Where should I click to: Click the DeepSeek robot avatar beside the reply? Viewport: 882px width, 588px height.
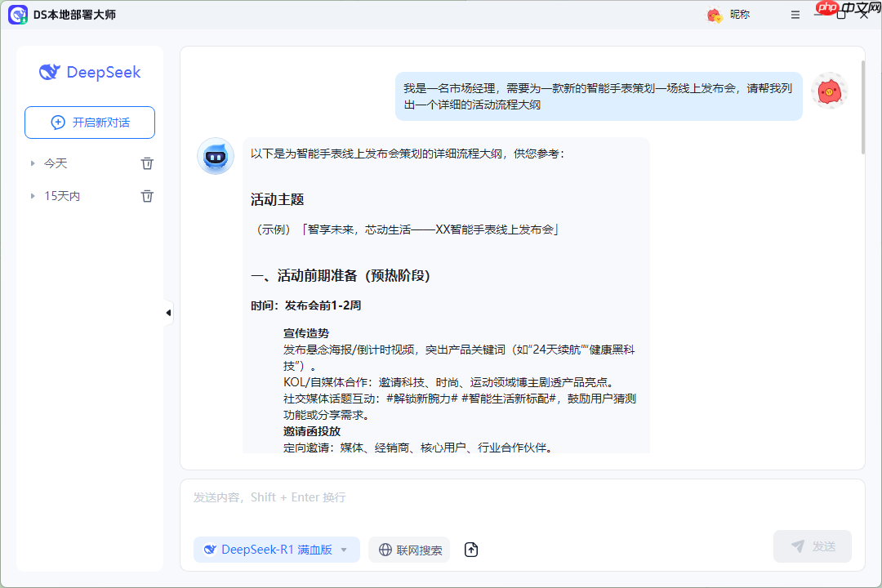click(x=215, y=156)
